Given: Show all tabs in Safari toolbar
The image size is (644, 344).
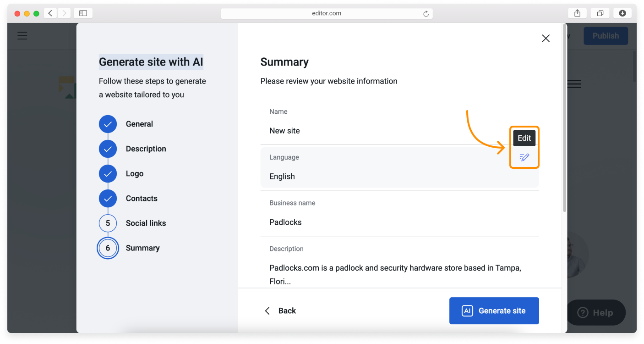Looking at the screenshot, I should 600,13.
